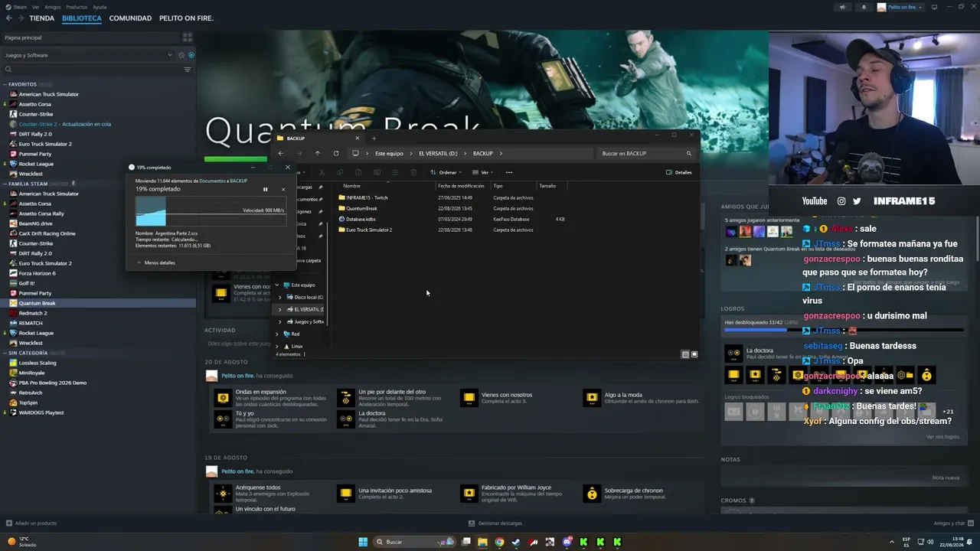Switch to the TIENDA tab in Steam
This screenshot has height=551, width=980.
pos(42,18)
